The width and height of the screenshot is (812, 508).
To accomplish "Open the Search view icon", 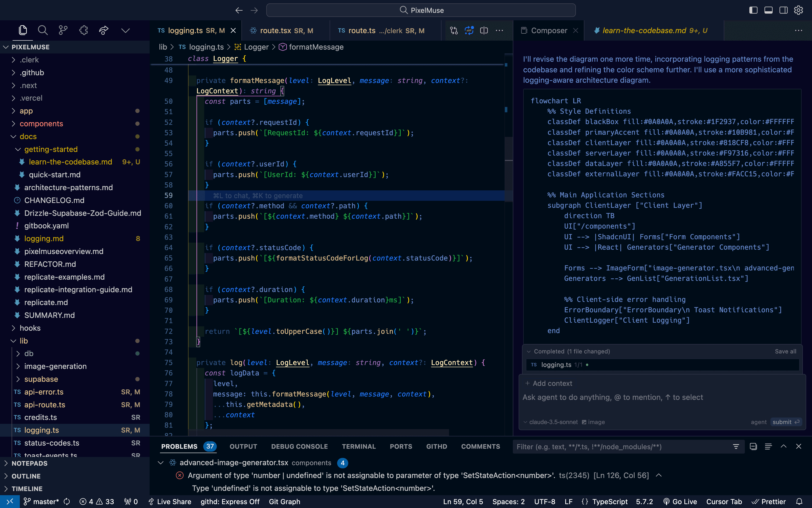I will click(43, 30).
